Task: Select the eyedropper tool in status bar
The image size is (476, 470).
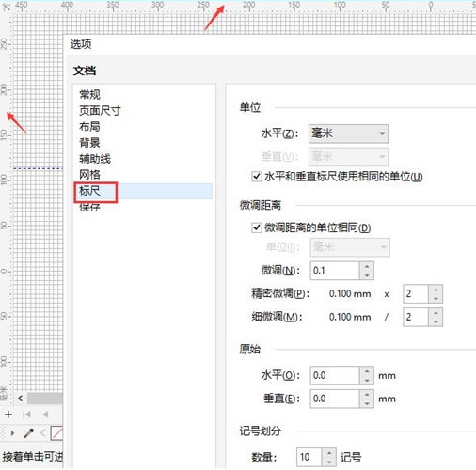Action: [28, 433]
